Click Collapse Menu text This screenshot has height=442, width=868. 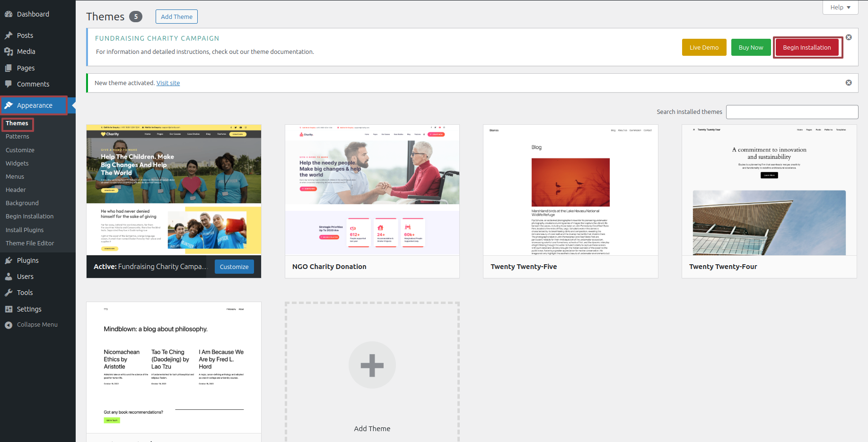(37, 325)
